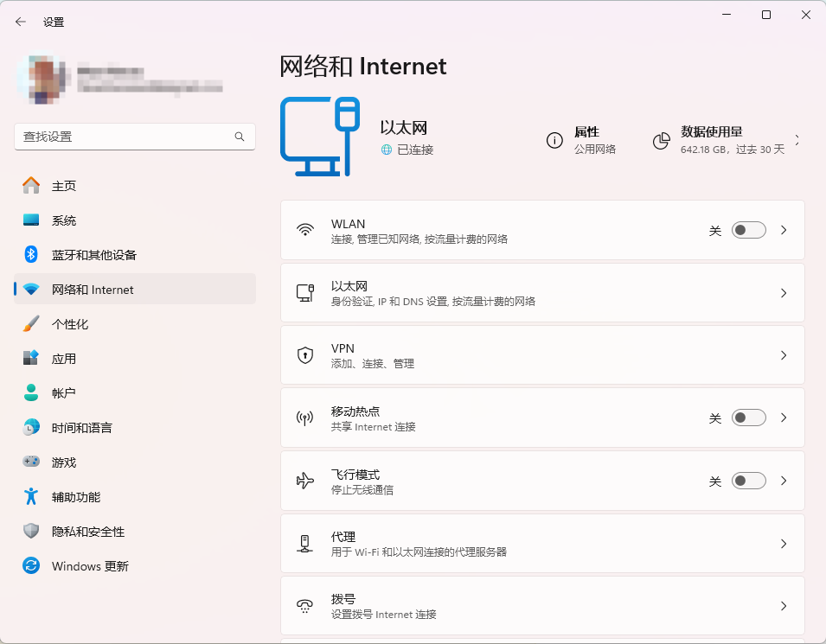Click the 查找设置 search field

(x=135, y=137)
